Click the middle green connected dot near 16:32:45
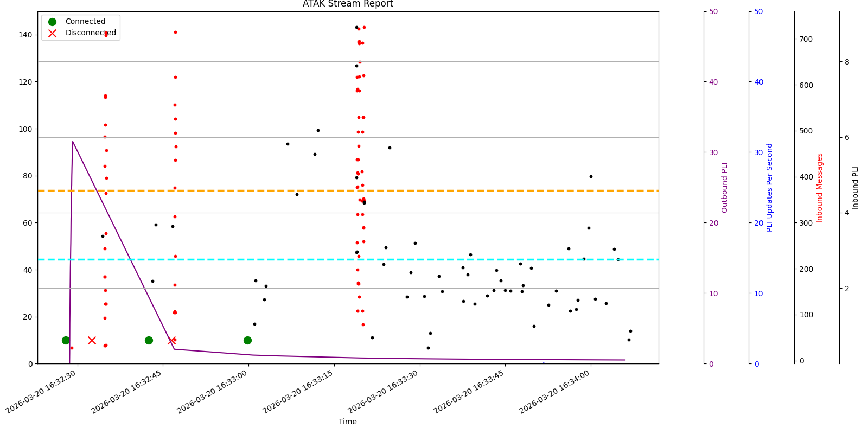The height and width of the screenshot is (434, 868). click(149, 340)
